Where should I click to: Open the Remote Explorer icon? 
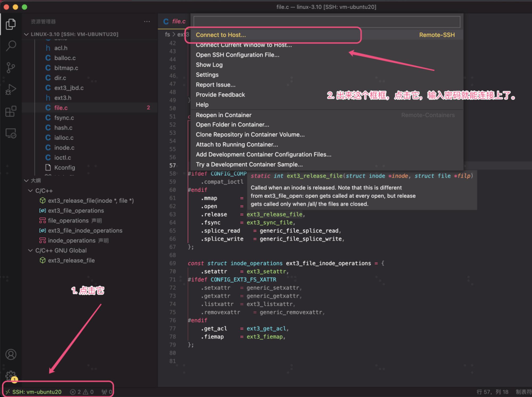click(11, 133)
